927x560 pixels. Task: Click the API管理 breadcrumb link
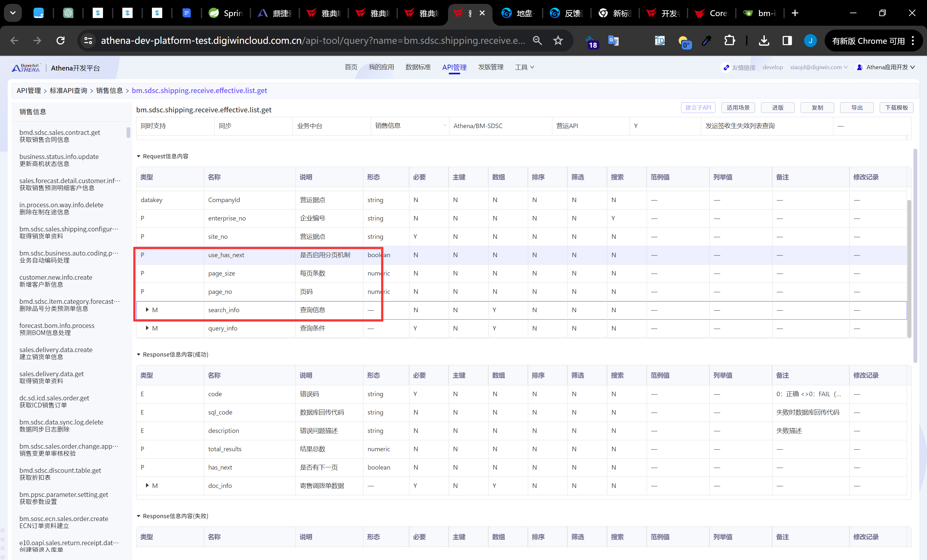tap(29, 90)
